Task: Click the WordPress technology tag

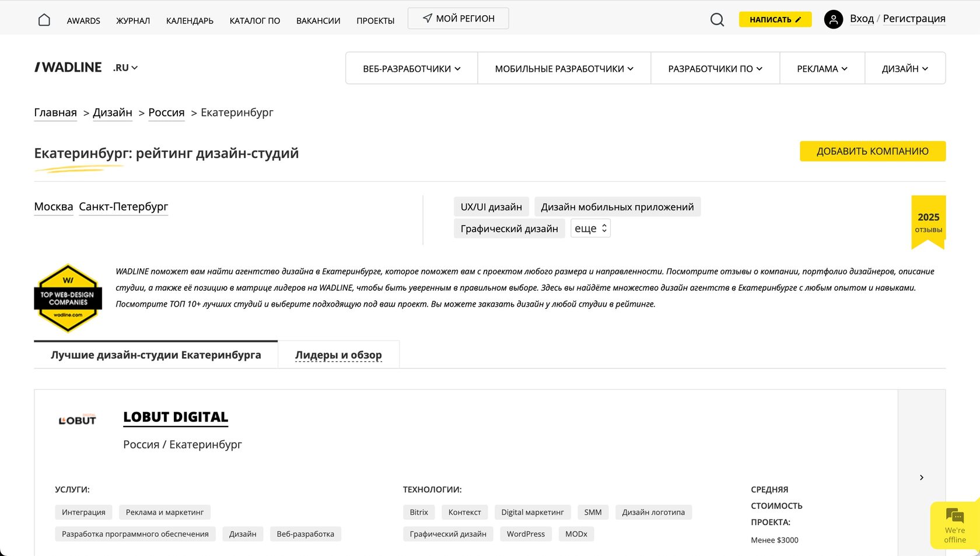Action: click(x=526, y=534)
